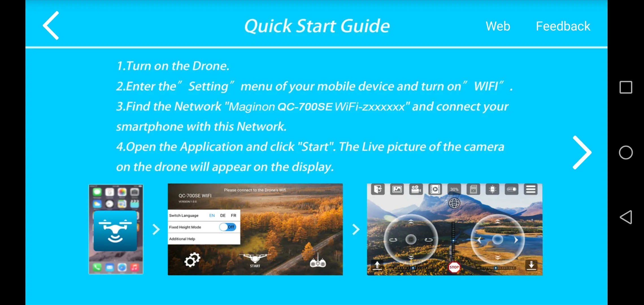Image resolution: width=644 pixels, height=305 pixels.
Task: Click the forward navigation arrow
Action: pyautogui.click(x=582, y=152)
